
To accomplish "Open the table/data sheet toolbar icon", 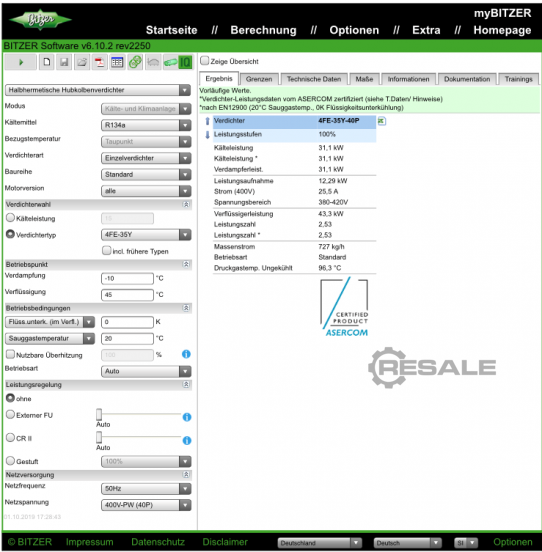I will [x=117, y=62].
